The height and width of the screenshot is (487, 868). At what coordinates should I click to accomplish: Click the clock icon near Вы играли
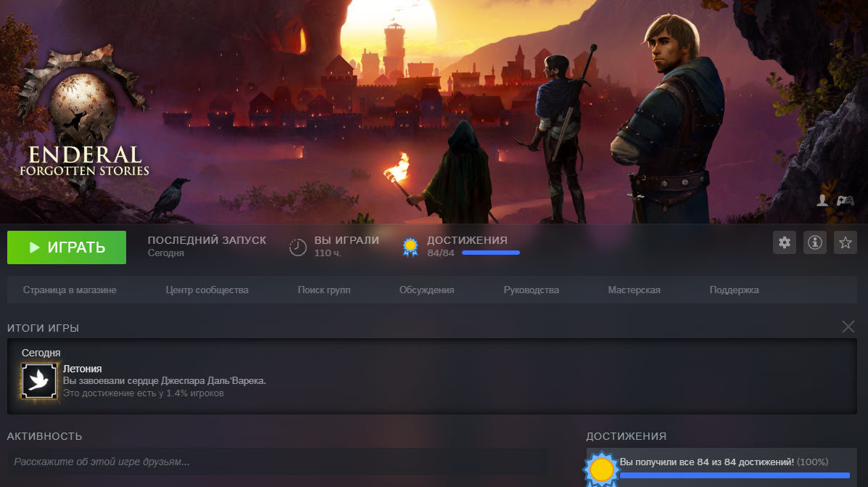tap(297, 247)
